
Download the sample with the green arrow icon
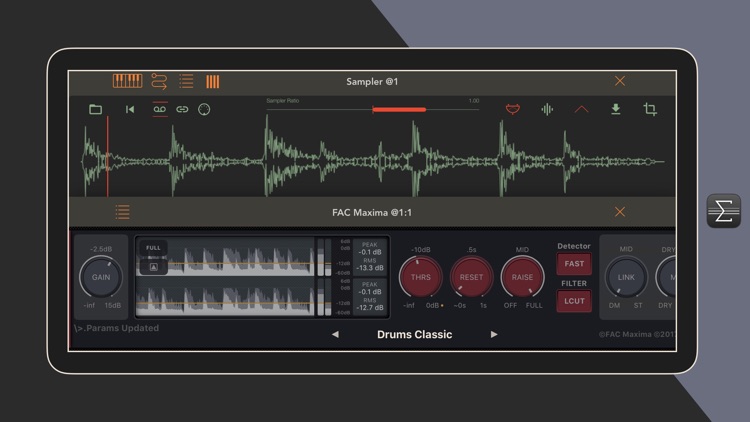tap(616, 109)
